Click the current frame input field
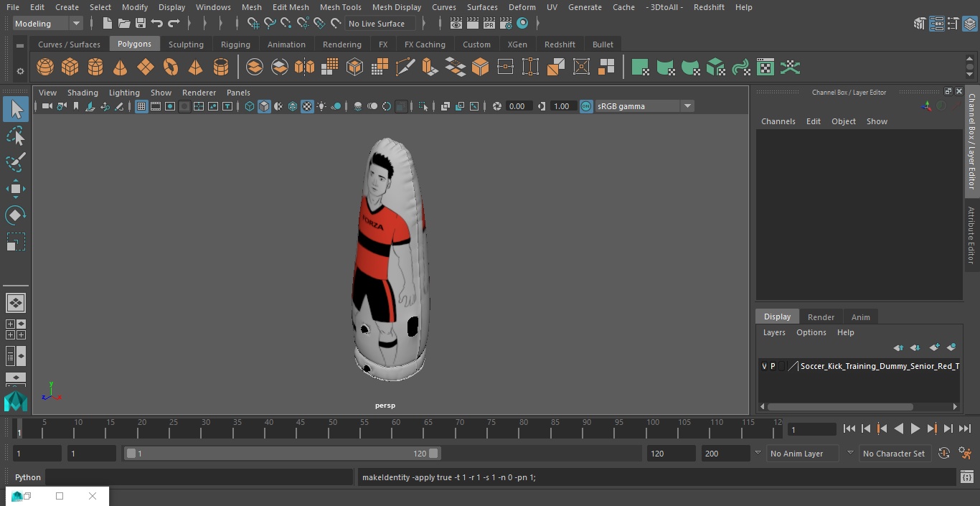Viewport: 980px width, 506px height. [811, 430]
